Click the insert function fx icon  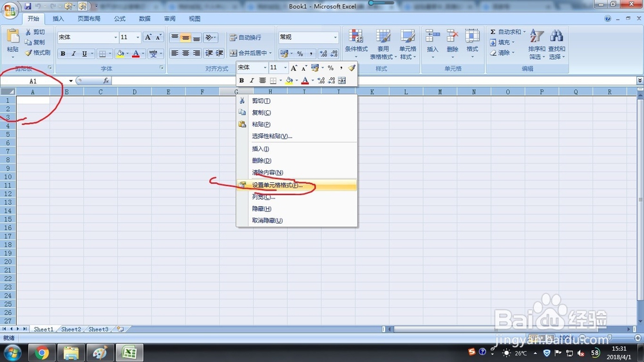(106, 81)
